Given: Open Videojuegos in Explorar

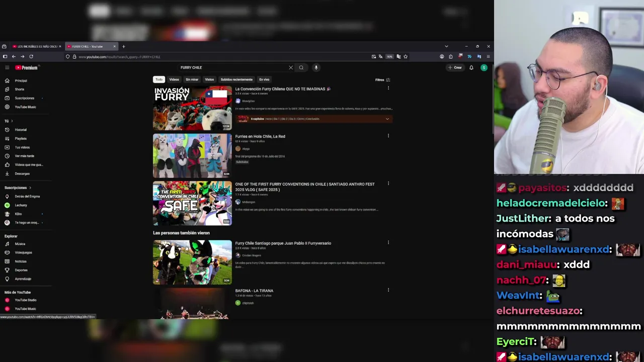Looking at the screenshot, I should (x=24, y=252).
